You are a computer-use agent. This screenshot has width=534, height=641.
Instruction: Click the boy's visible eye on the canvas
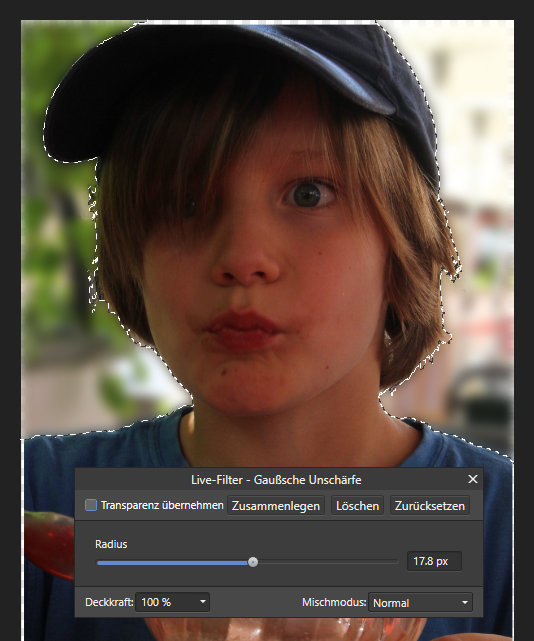(307, 194)
